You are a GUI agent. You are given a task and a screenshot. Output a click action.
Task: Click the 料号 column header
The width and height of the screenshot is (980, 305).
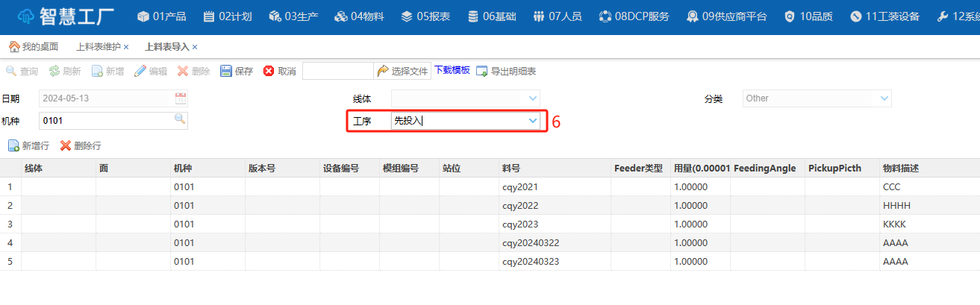tap(511, 169)
